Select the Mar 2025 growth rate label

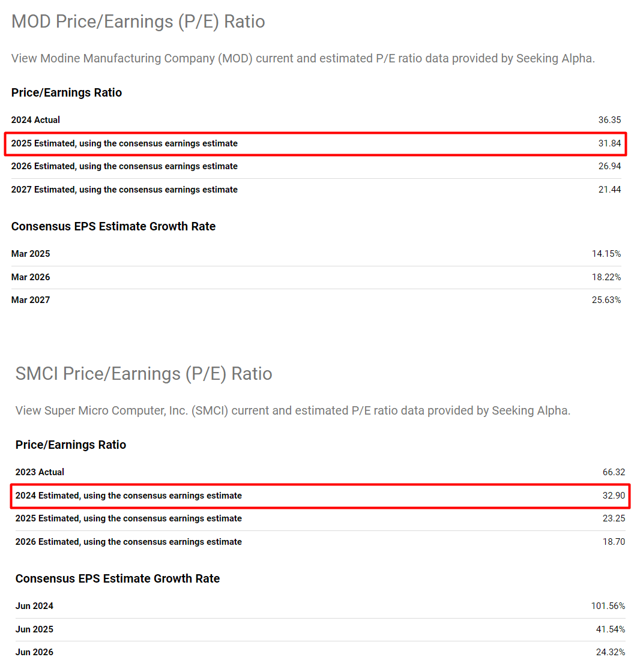point(31,254)
